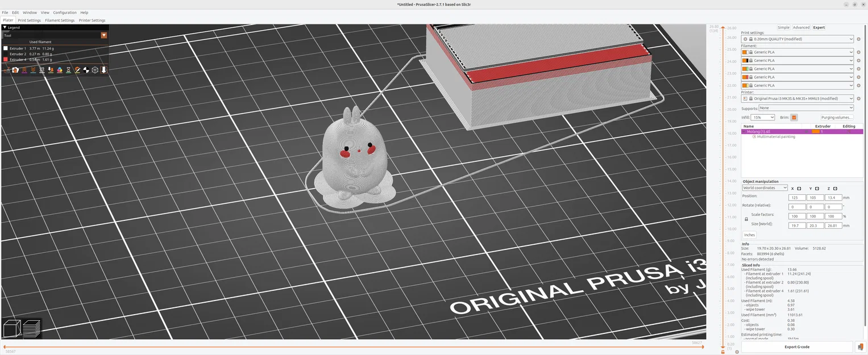Open the Help menu
The height and width of the screenshot is (355, 868).
[x=84, y=12]
